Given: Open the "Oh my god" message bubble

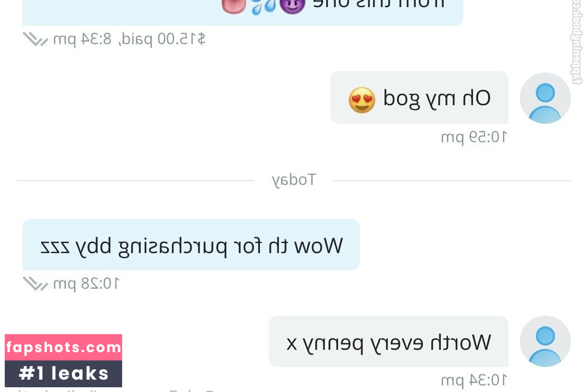Looking at the screenshot, I should [419, 98].
